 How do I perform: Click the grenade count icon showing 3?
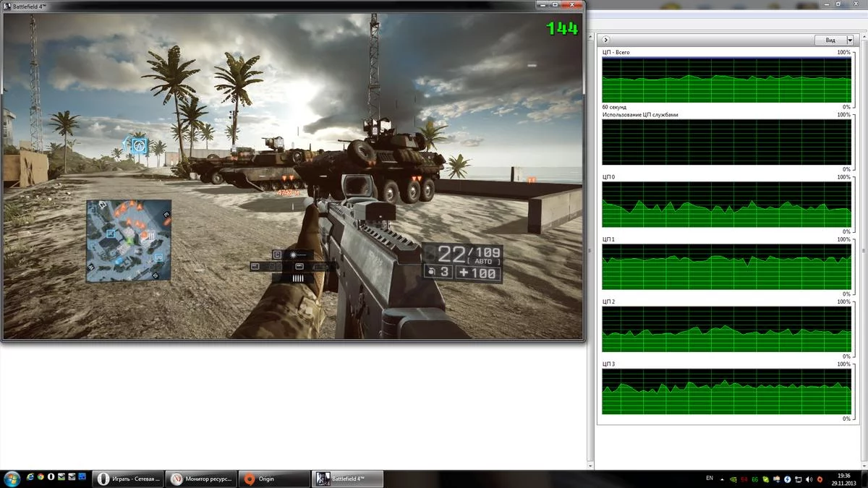(437, 273)
